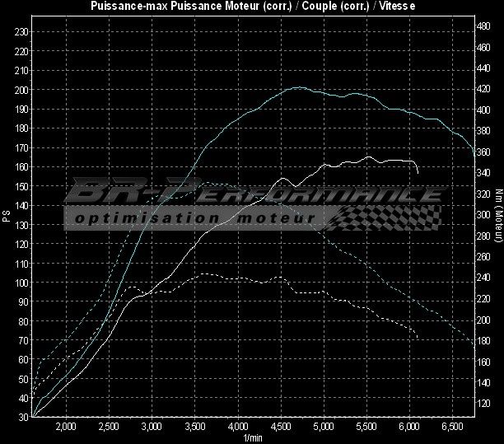Click the 30 value on PS axis
The height and width of the screenshot is (444, 504).
point(24,417)
